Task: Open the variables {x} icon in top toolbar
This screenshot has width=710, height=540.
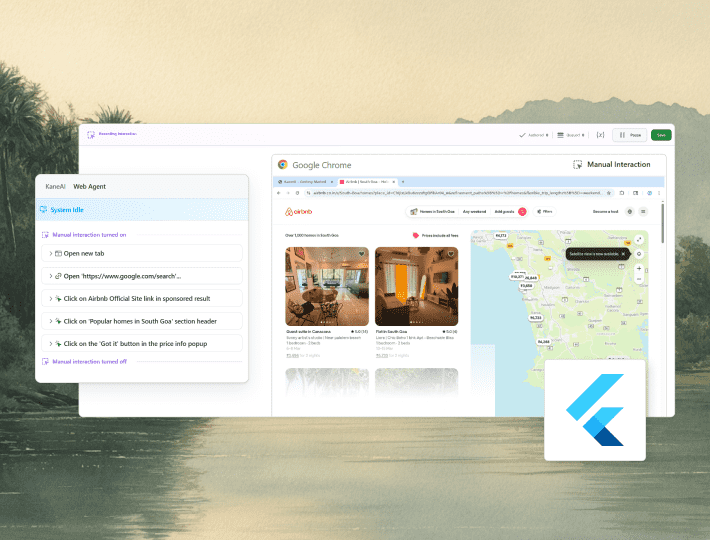Action: (600, 135)
